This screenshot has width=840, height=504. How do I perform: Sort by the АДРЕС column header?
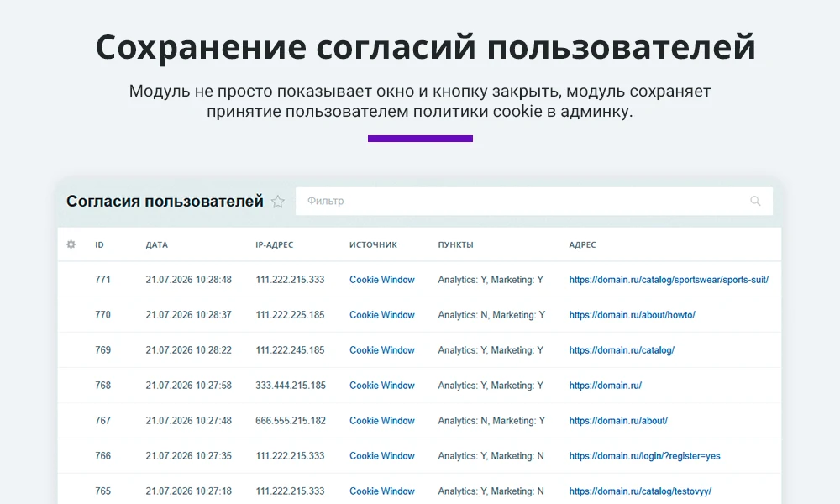pyautogui.click(x=582, y=244)
